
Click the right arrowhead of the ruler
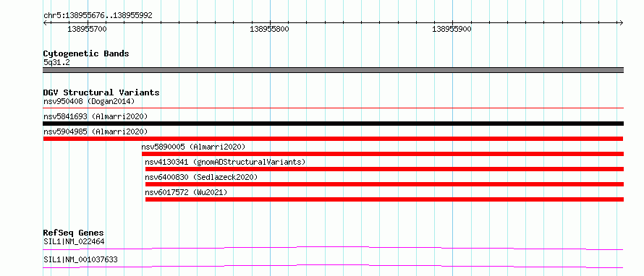click(x=621, y=22)
